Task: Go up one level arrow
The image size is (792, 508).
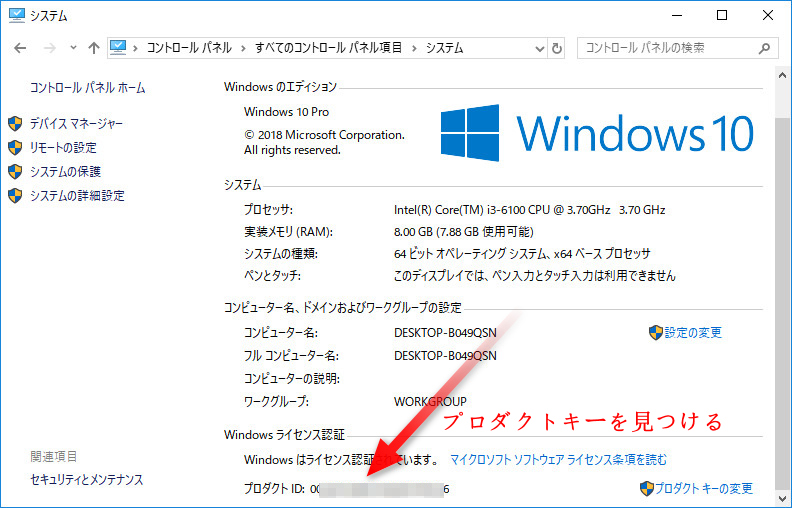Action: [93, 48]
